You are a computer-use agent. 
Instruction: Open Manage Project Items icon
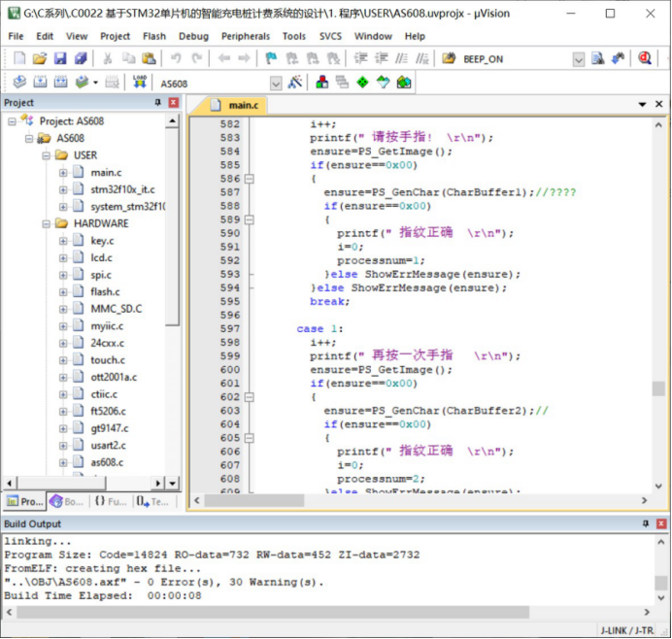(x=321, y=82)
